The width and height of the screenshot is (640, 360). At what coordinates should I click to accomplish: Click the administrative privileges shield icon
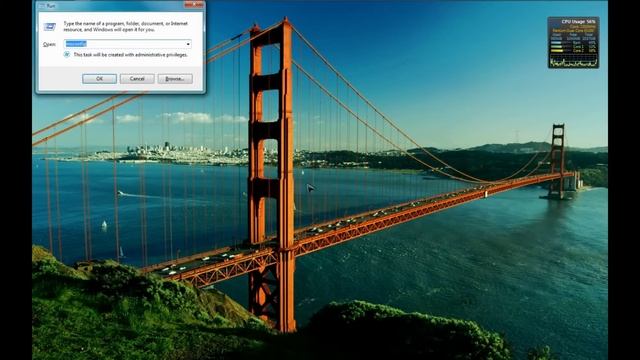click(x=67, y=54)
